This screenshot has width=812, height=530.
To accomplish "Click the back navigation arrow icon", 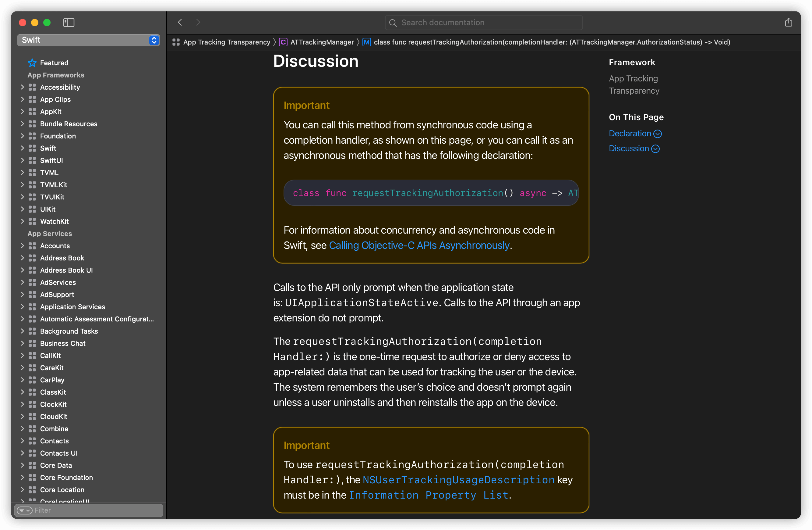I will click(181, 23).
